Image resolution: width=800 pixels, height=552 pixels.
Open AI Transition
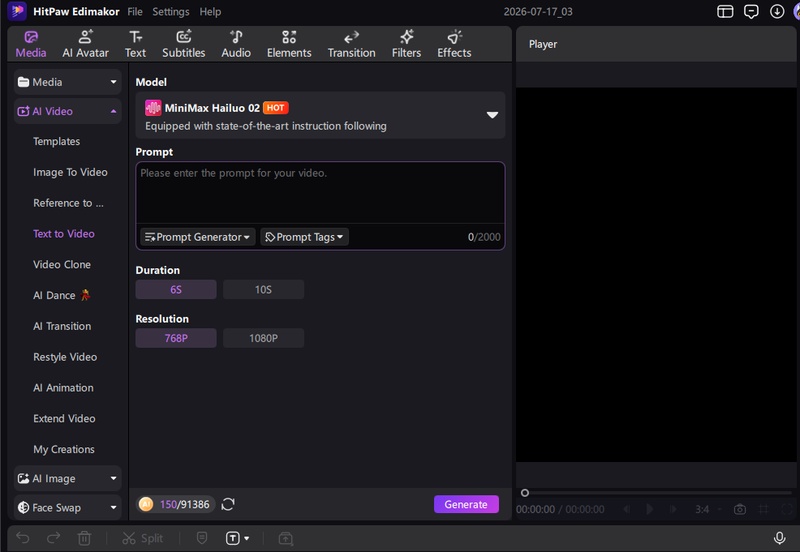(62, 326)
